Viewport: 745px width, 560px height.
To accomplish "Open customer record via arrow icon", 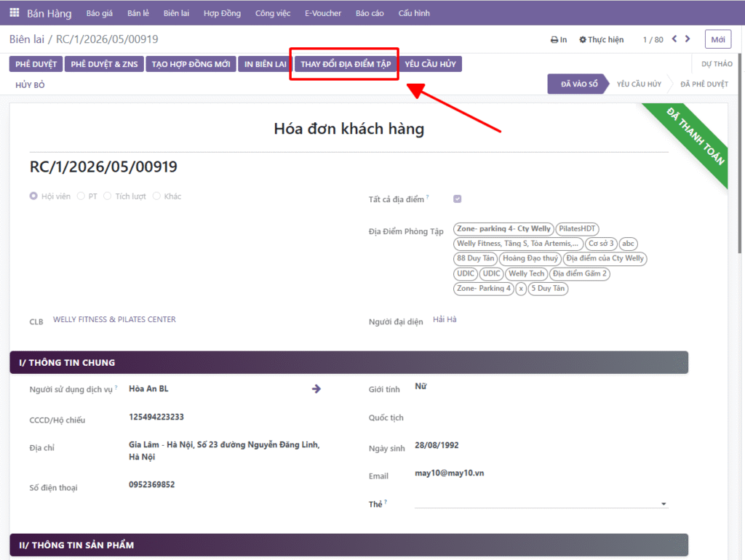I will click(x=316, y=389).
